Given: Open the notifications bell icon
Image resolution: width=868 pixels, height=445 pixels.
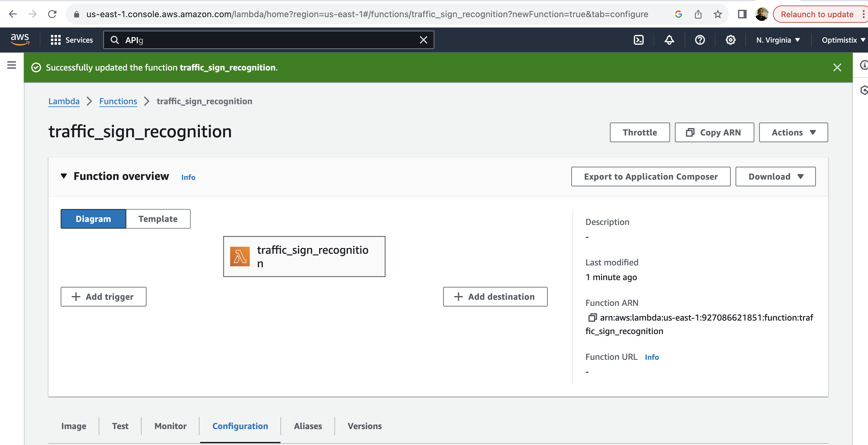Looking at the screenshot, I should tap(669, 40).
